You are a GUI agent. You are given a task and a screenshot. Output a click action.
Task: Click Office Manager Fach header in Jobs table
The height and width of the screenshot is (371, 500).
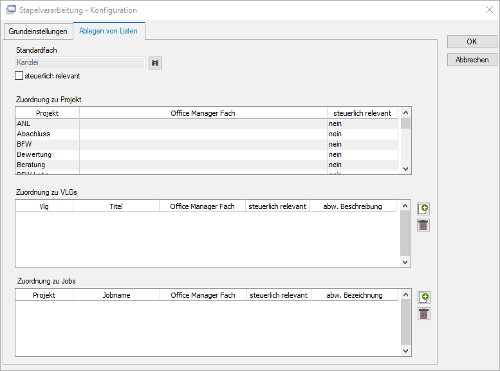(x=203, y=295)
